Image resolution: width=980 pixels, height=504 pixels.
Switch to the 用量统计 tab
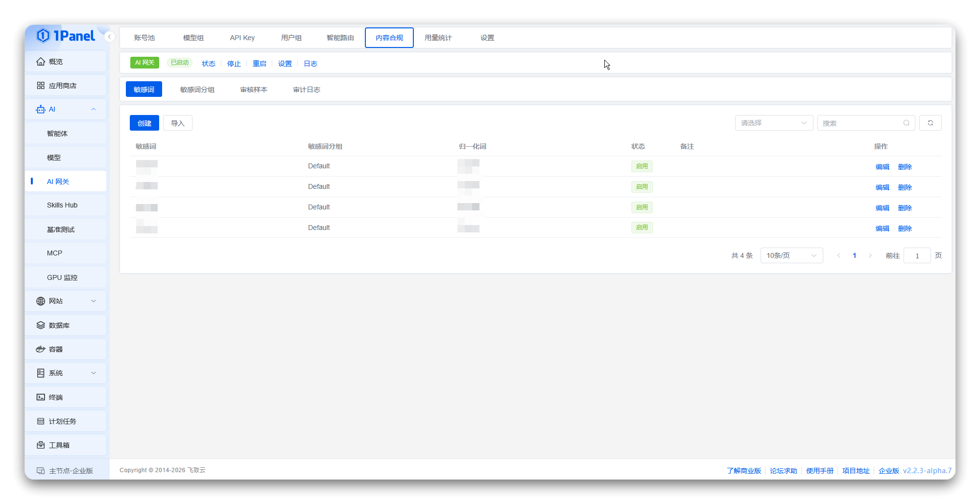click(438, 38)
